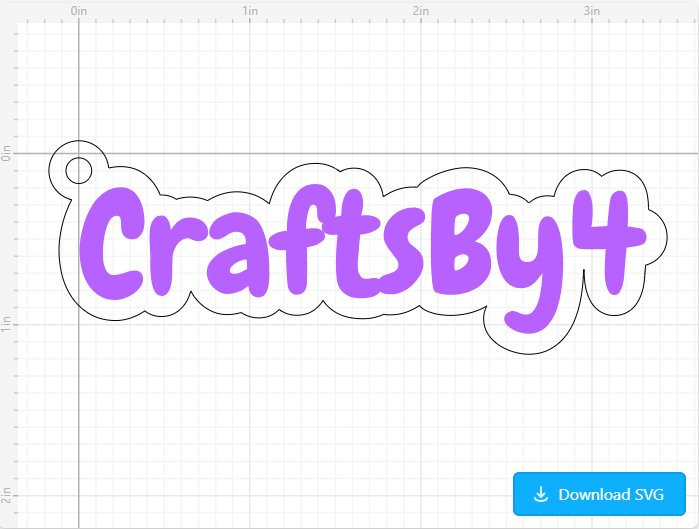This screenshot has width=699, height=529.
Task: Click the 3in mark on the top ruler
Action: point(592,11)
